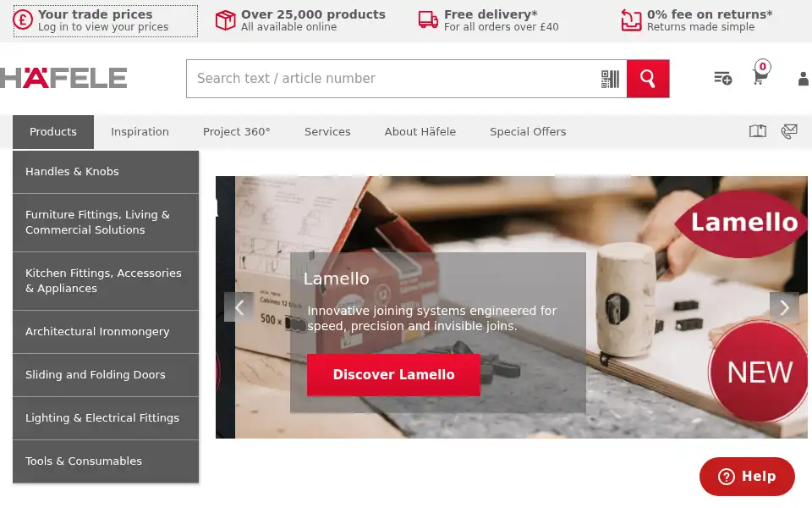Click the Free delivery* heading
This screenshot has height=508, width=812.
tap(491, 14)
